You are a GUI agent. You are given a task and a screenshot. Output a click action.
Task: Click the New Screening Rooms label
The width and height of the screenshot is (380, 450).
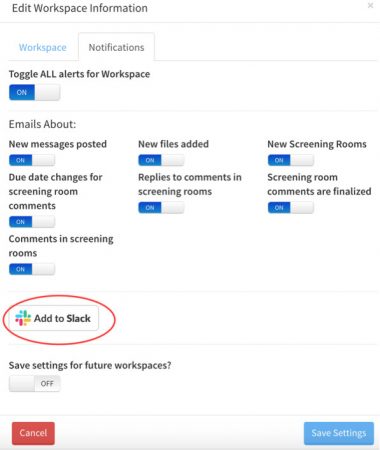(x=317, y=144)
